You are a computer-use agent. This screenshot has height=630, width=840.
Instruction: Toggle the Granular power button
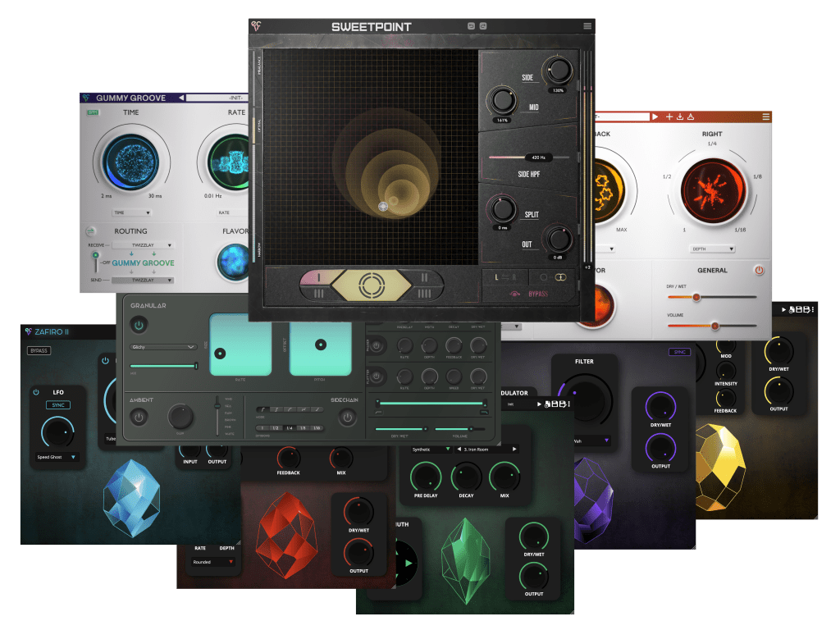pyautogui.click(x=139, y=325)
